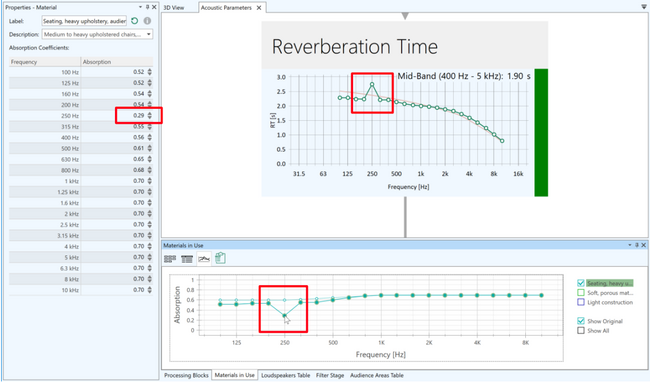Click the 250 Hz peak on reverberation curve
Screen dimensions: 650x382
click(x=372, y=85)
